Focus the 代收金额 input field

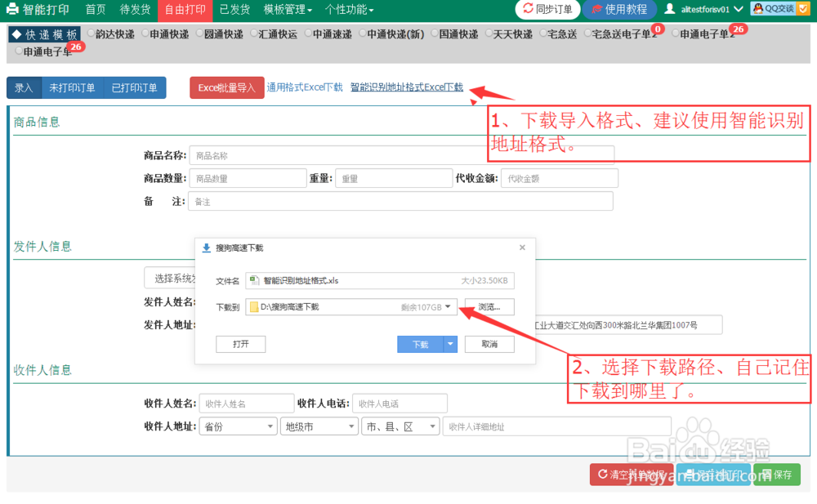point(560,178)
